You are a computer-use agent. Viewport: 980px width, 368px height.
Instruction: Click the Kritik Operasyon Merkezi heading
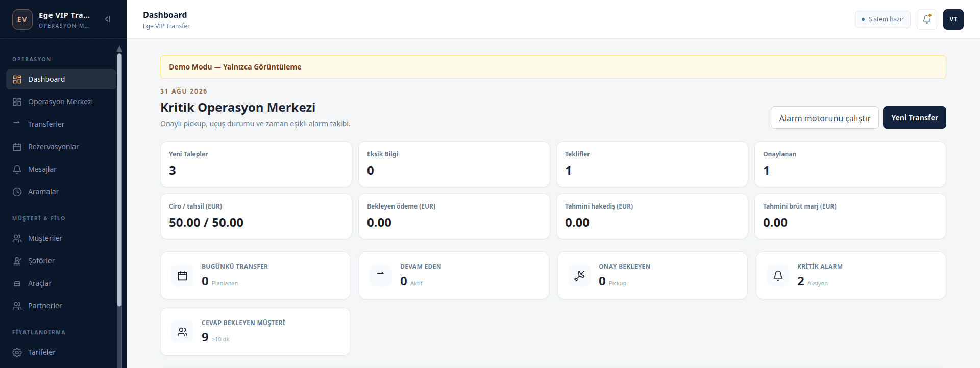[238, 108]
